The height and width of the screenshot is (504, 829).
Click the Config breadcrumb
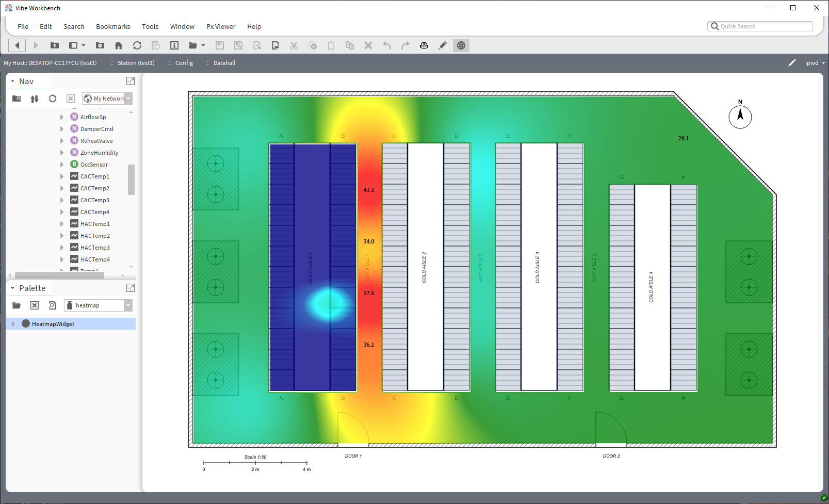coord(184,63)
